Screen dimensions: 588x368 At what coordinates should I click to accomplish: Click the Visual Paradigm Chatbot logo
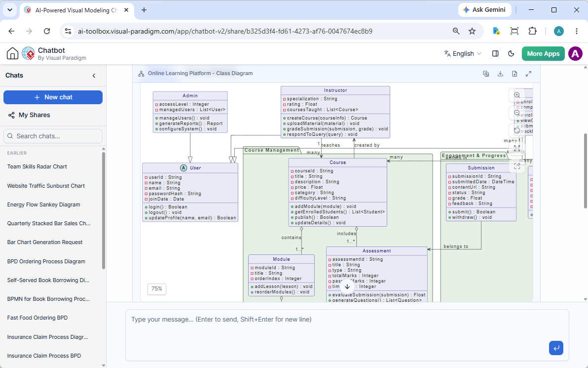(x=29, y=54)
